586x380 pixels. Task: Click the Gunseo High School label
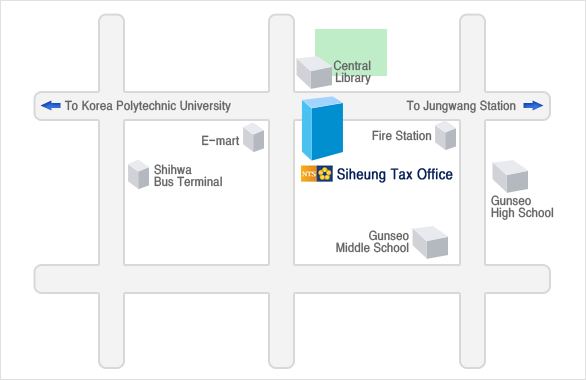click(x=522, y=207)
